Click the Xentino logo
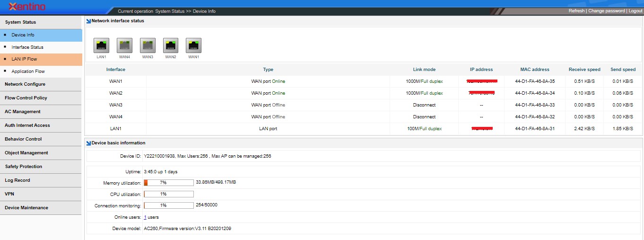 pyautogui.click(x=26, y=7)
